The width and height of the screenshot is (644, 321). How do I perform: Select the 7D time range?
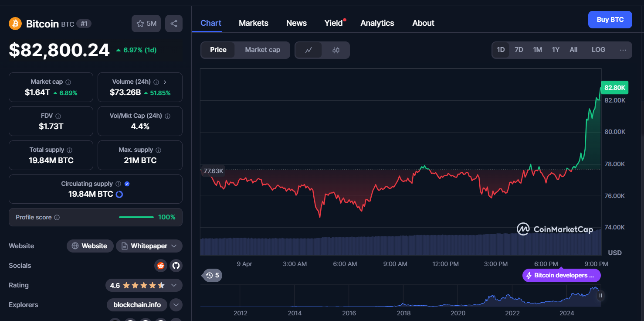pyautogui.click(x=519, y=50)
